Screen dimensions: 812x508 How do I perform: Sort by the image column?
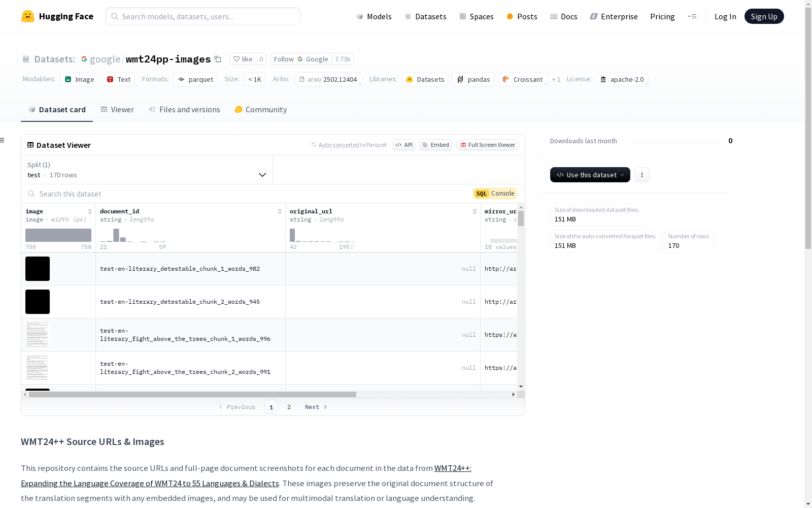(90, 211)
